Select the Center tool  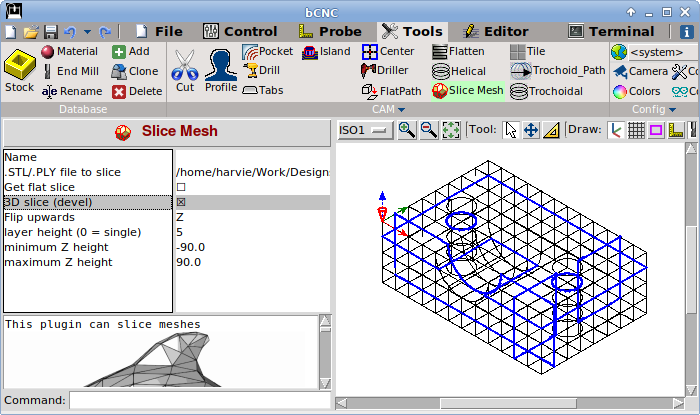[388, 51]
